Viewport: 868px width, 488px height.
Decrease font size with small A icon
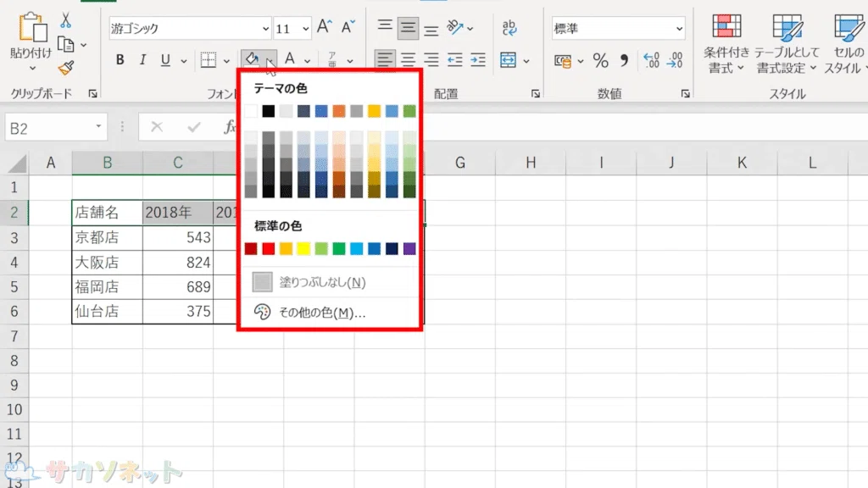pos(348,26)
